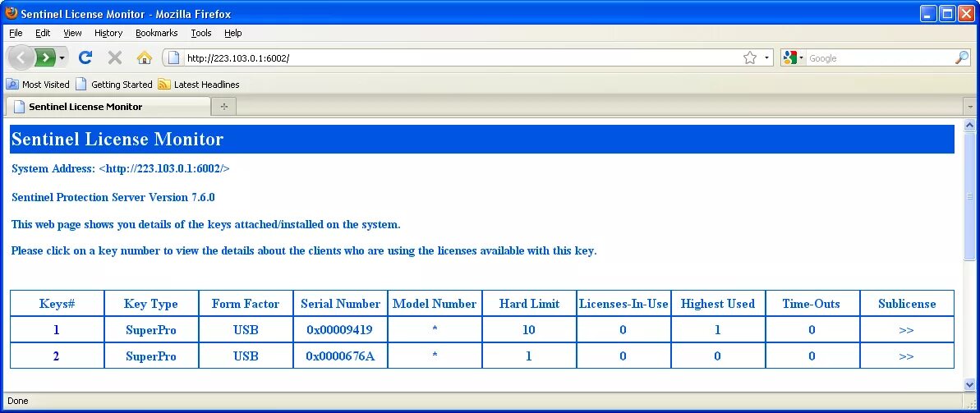
Task: Open the Most Visited bookmarks folder
Action: point(38,85)
